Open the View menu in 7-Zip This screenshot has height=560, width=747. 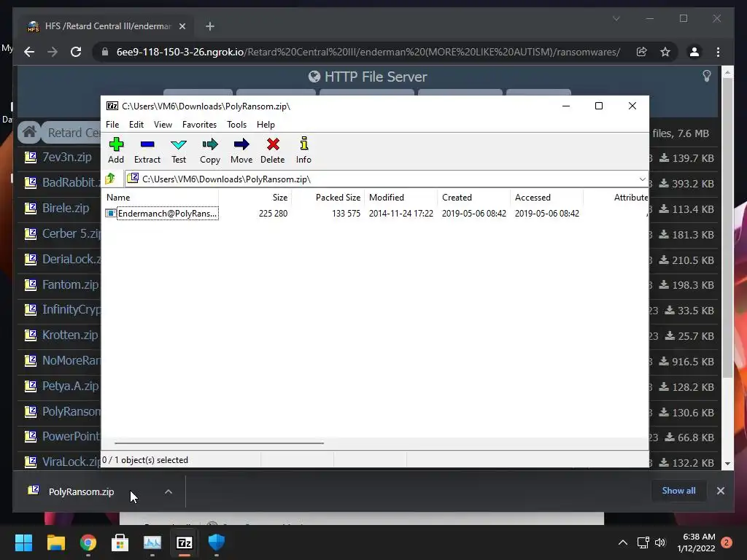[x=163, y=124]
